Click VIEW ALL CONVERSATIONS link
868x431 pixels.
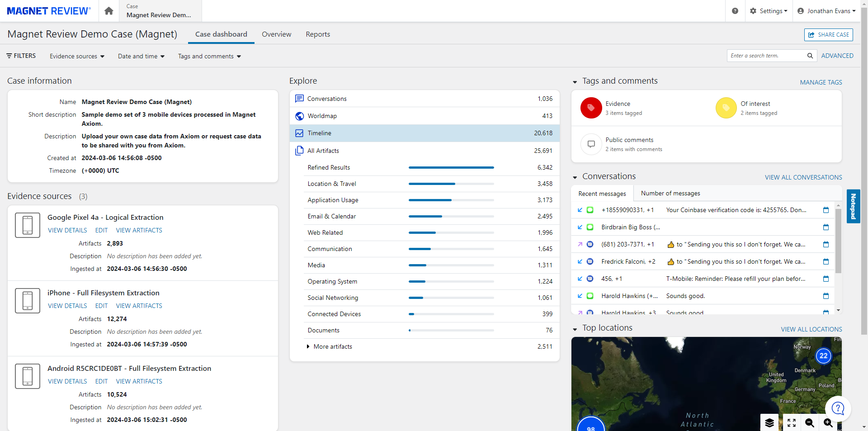point(803,177)
